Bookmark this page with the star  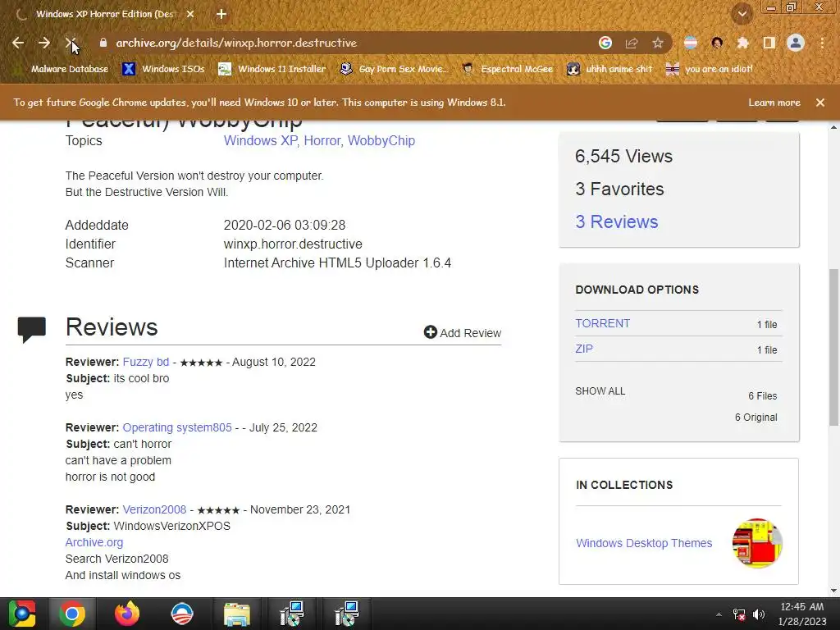(658, 43)
